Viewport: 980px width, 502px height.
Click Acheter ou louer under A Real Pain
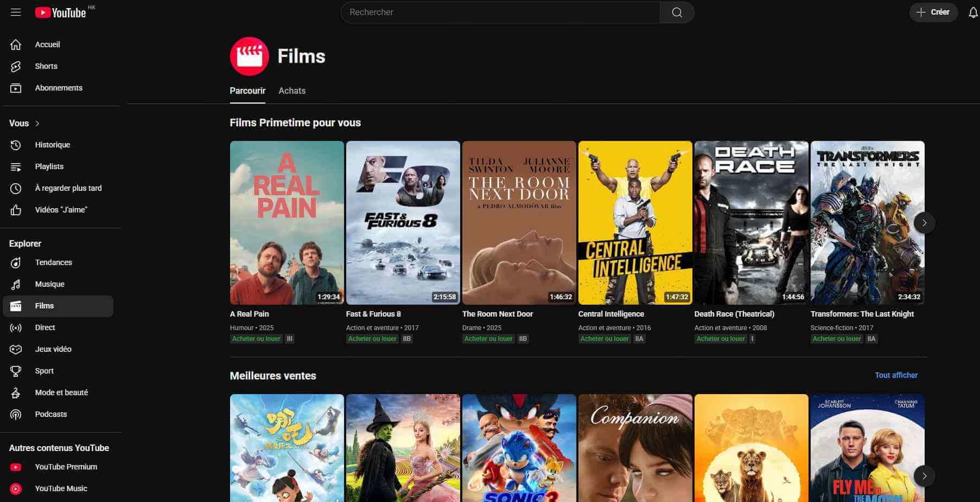(x=256, y=339)
